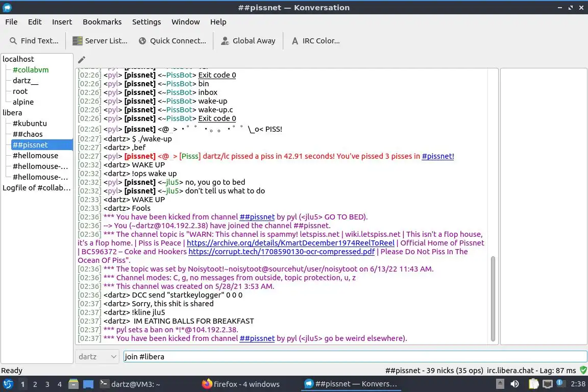Open the volume control tray icon
This screenshot has height=392, width=588.
click(x=515, y=384)
